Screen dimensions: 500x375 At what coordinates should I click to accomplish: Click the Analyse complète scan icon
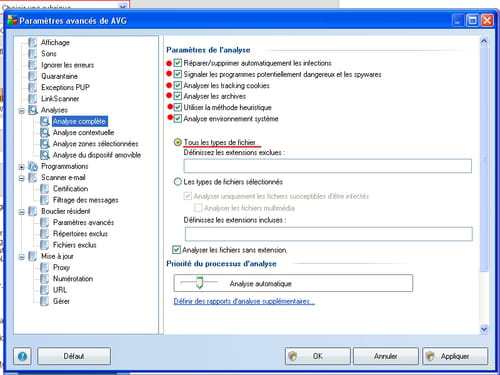coord(45,121)
